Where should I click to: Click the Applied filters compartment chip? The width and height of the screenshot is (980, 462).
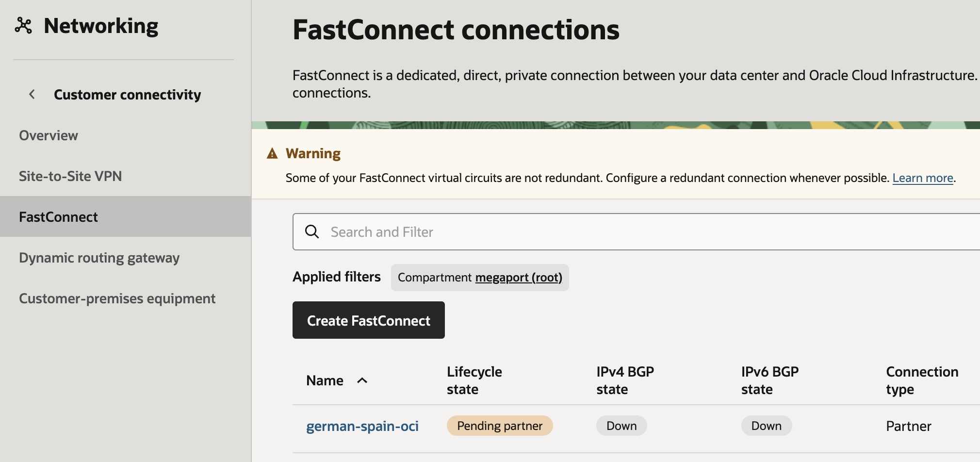click(x=480, y=277)
